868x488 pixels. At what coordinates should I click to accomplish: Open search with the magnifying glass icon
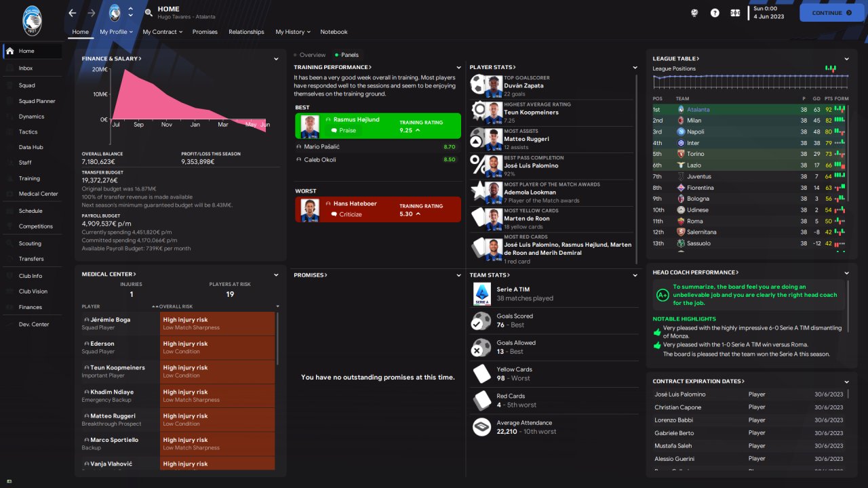(x=149, y=13)
